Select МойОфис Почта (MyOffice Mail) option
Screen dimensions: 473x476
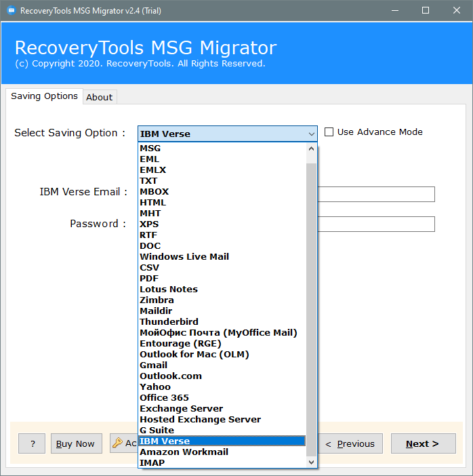(222, 333)
